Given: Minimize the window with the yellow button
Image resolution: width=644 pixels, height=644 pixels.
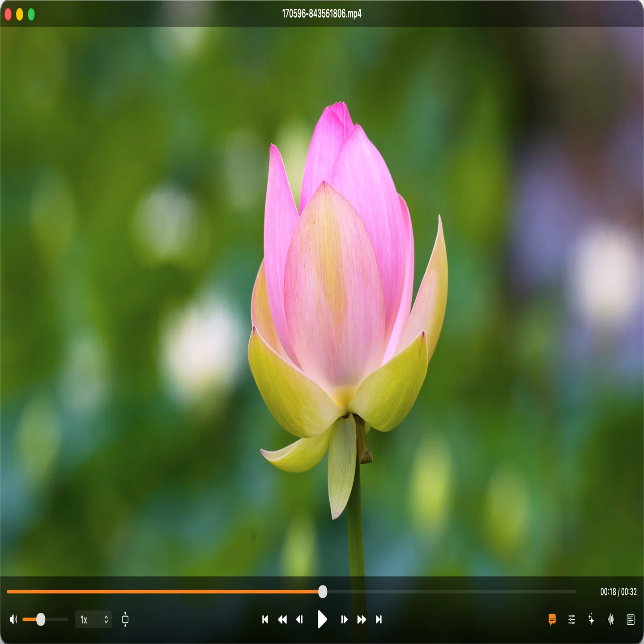Looking at the screenshot, I should (20, 14).
